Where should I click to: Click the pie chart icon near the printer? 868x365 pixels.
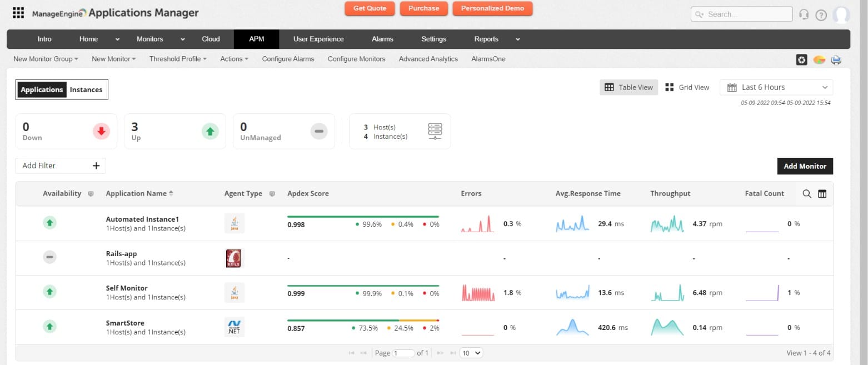(x=819, y=59)
